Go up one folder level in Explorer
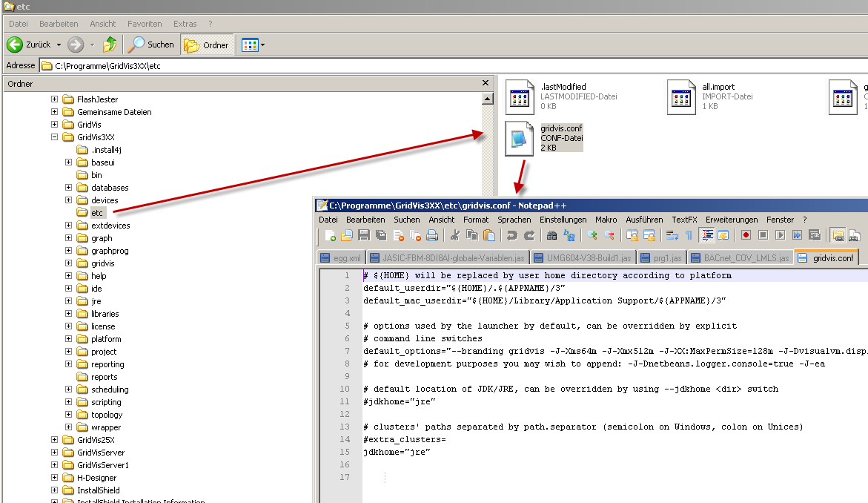Screen dimensions: 868x503 click(x=110, y=45)
